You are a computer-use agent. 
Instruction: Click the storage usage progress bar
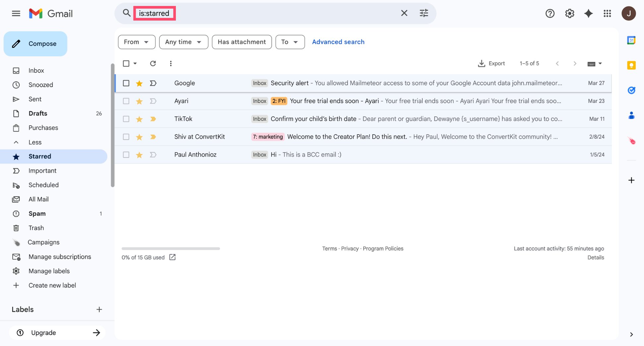[x=171, y=248]
